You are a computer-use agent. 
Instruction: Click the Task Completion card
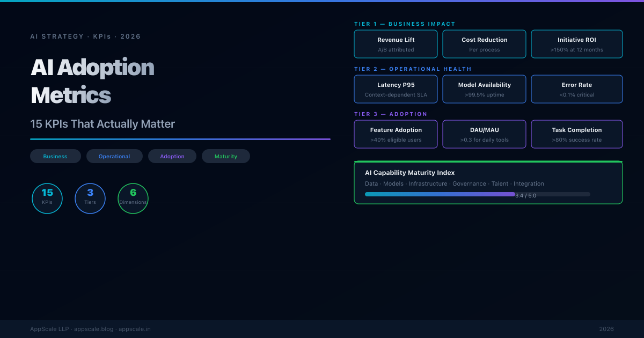(577, 134)
